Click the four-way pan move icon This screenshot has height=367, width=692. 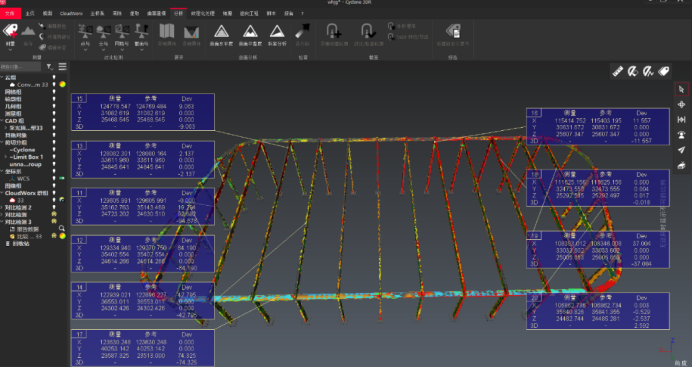tap(681, 105)
